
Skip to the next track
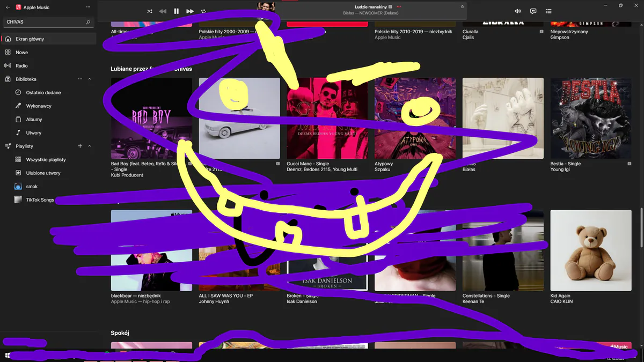[190, 11]
